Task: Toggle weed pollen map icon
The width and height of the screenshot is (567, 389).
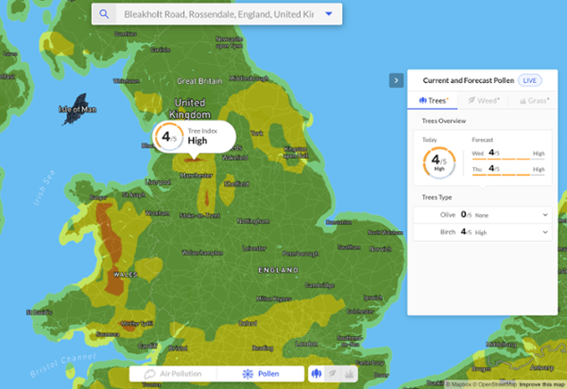Action: click(332, 374)
